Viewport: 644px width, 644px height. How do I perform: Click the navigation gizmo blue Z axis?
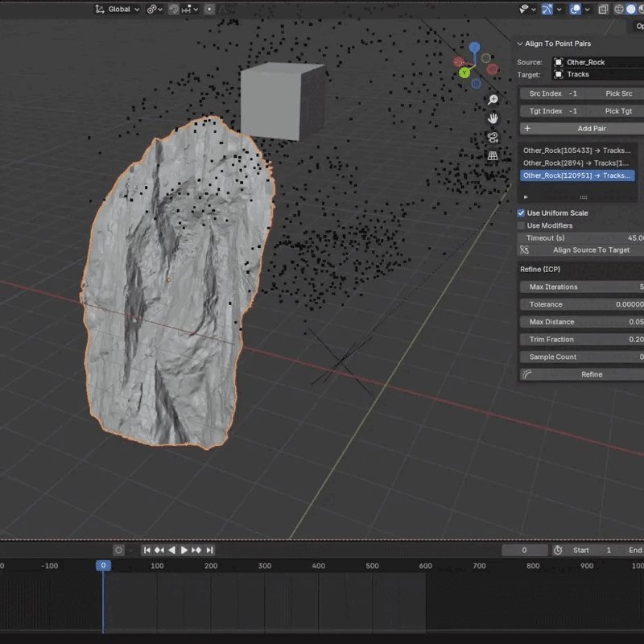[x=474, y=48]
